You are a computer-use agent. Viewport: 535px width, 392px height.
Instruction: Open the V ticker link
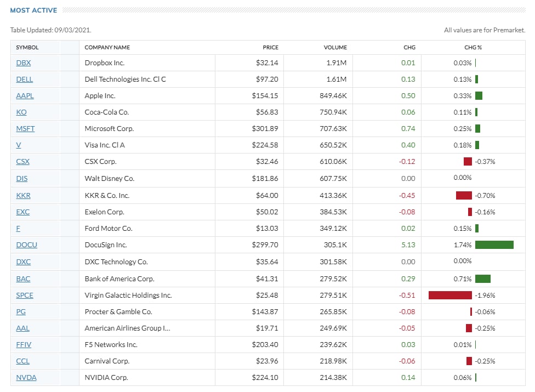19,145
